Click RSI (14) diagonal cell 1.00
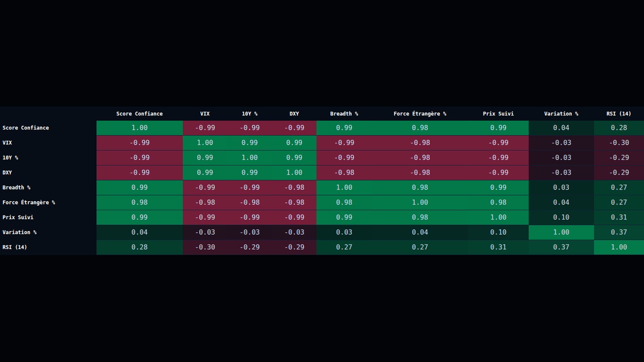The height and width of the screenshot is (362, 644). coord(619,247)
